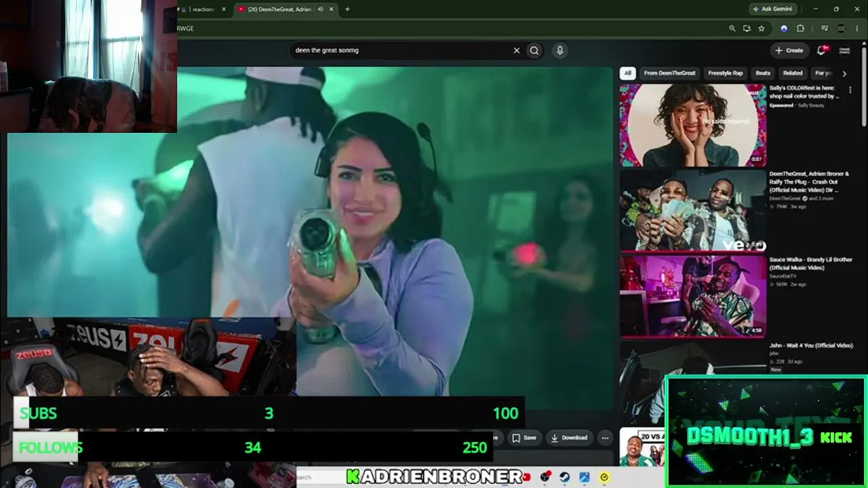The width and height of the screenshot is (868, 488).
Task: Open the Chrome profile avatar
Action: [x=841, y=28]
